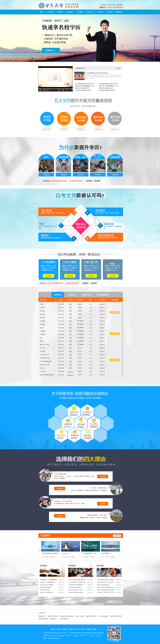Click the blue 无学历升专科 circle
This screenshot has height=644, width=160.
[x=47, y=118]
